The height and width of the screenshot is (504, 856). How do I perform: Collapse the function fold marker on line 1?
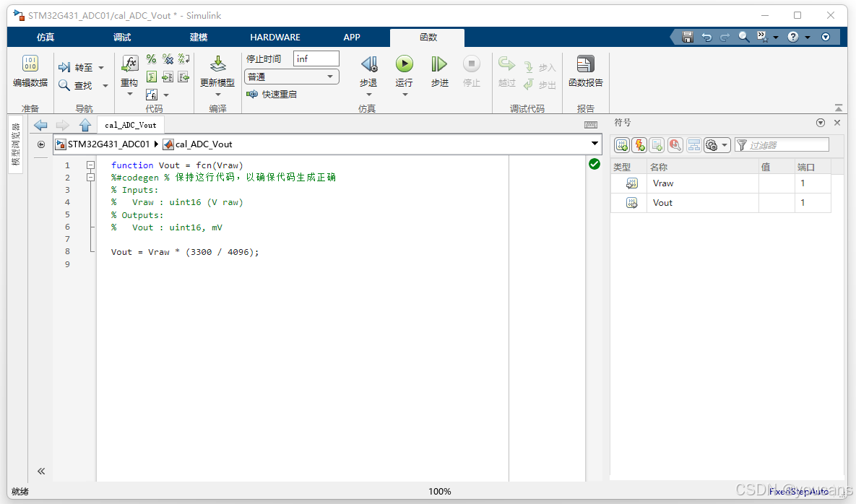tap(90, 165)
